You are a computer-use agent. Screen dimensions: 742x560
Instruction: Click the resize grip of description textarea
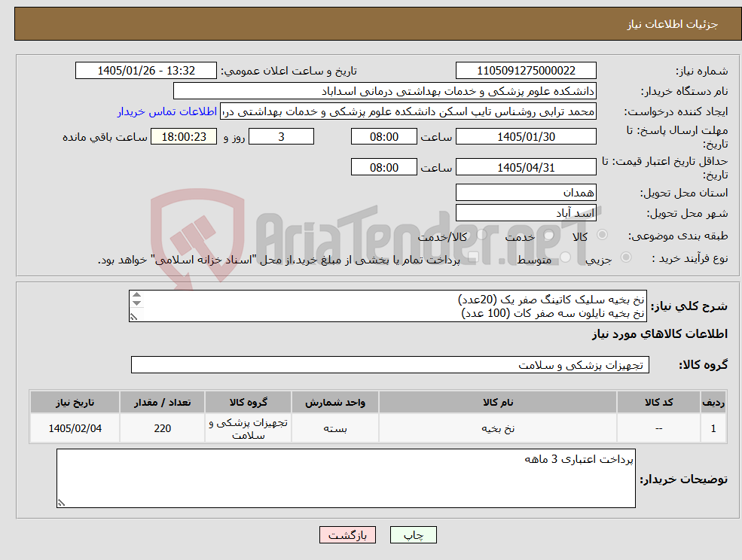pyautogui.click(x=134, y=317)
